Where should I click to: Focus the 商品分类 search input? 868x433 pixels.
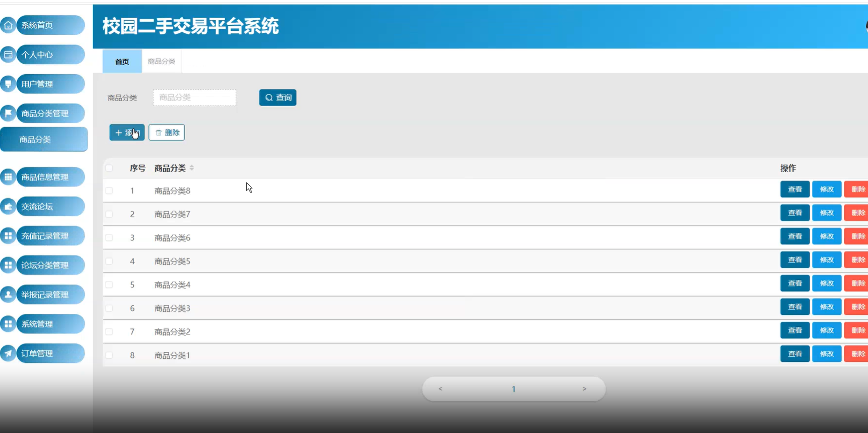click(x=194, y=98)
